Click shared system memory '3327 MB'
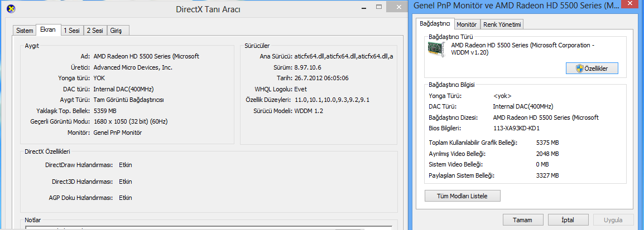Screen dimensions: 644x230 547,175
